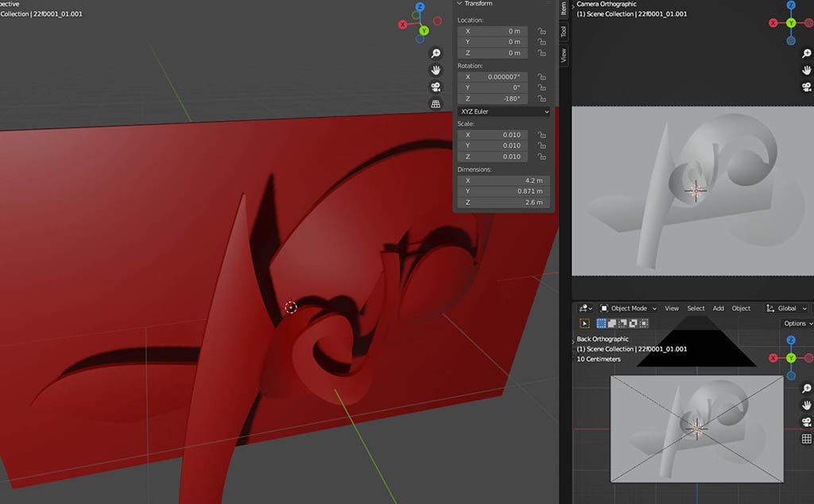
Task: Open the Options popover button
Action: pyautogui.click(x=797, y=324)
